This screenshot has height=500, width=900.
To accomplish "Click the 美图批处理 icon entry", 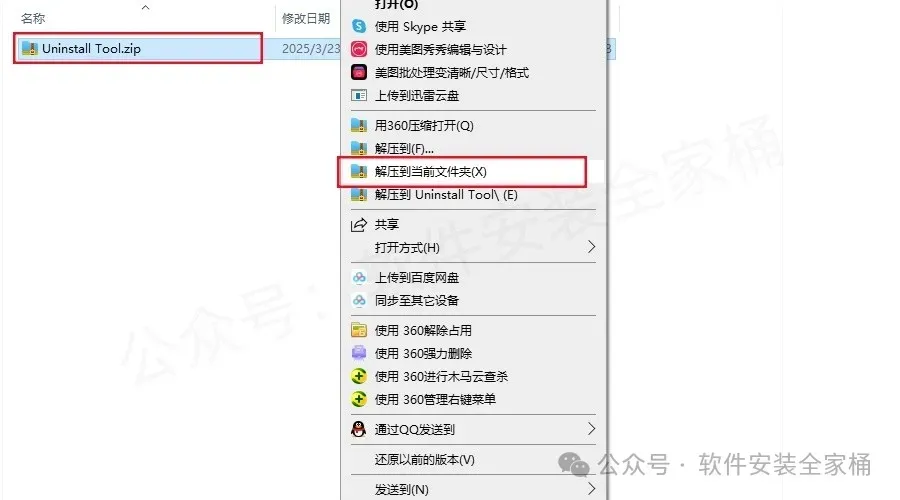I will pos(359,72).
